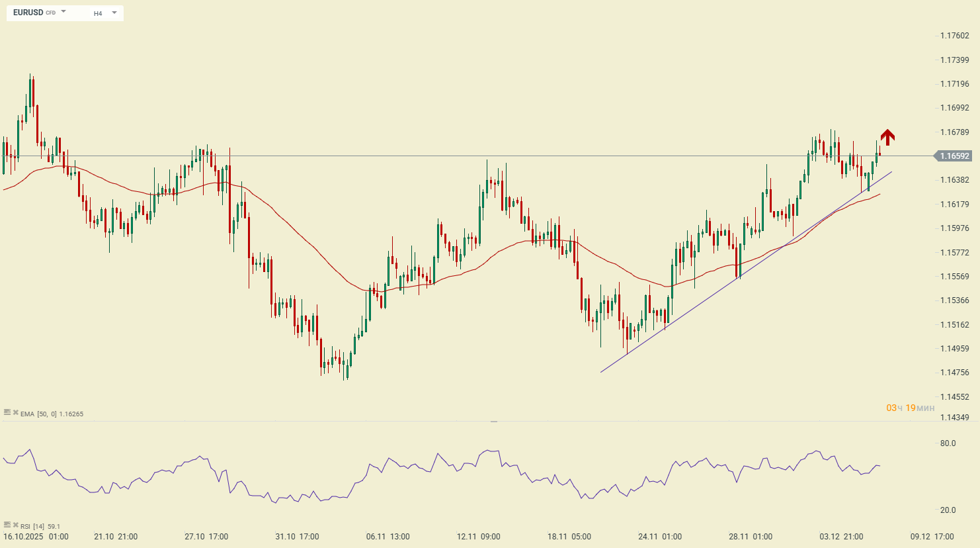This screenshot has width=980, height=548.
Task: Click the current price tag 1.16592
Action: pyautogui.click(x=953, y=156)
